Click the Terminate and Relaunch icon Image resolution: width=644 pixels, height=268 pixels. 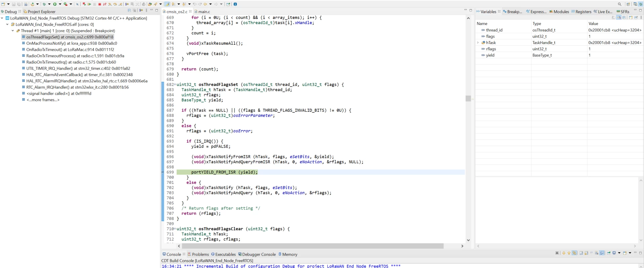pyautogui.click(x=84, y=4)
